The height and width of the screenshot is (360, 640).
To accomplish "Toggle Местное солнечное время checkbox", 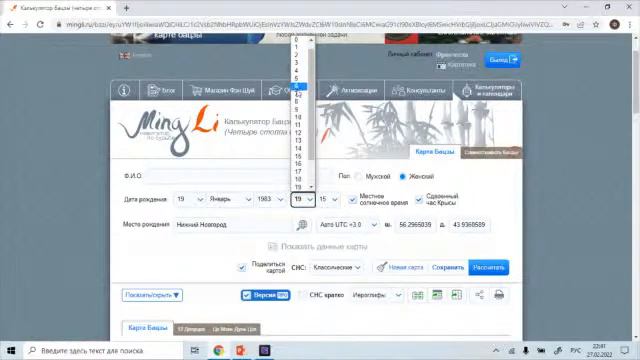I will 353,200.
